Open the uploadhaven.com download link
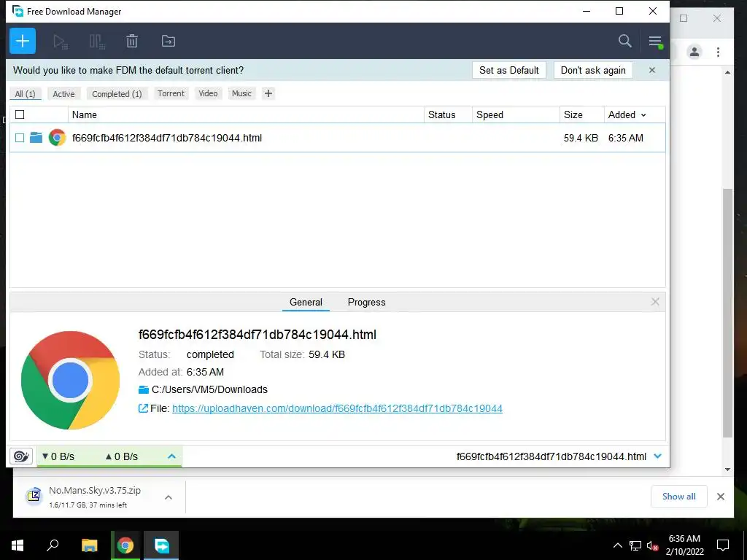 pyautogui.click(x=337, y=408)
